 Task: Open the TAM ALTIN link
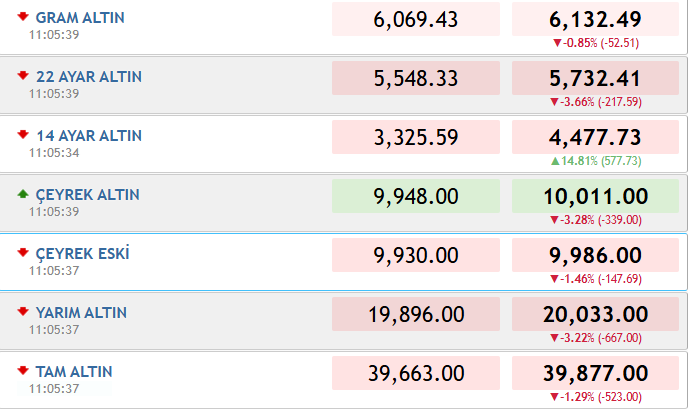pos(74,372)
